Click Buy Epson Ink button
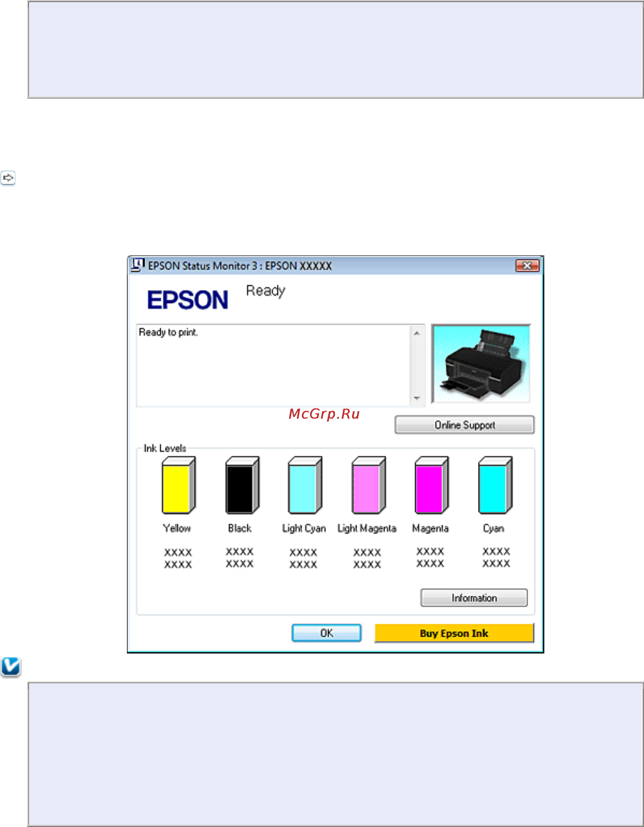 pyautogui.click(x=454, y=633)
